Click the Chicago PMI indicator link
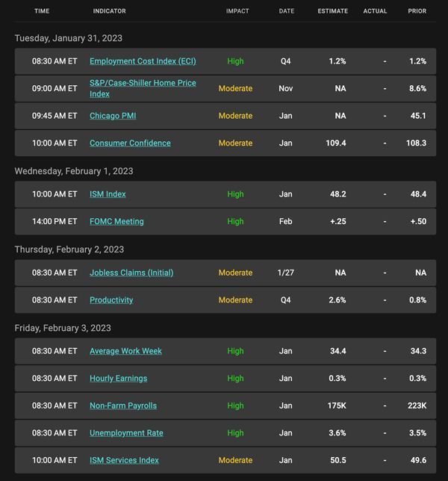The height and width of the screenshot is (481, 448). tap(113, 116)
